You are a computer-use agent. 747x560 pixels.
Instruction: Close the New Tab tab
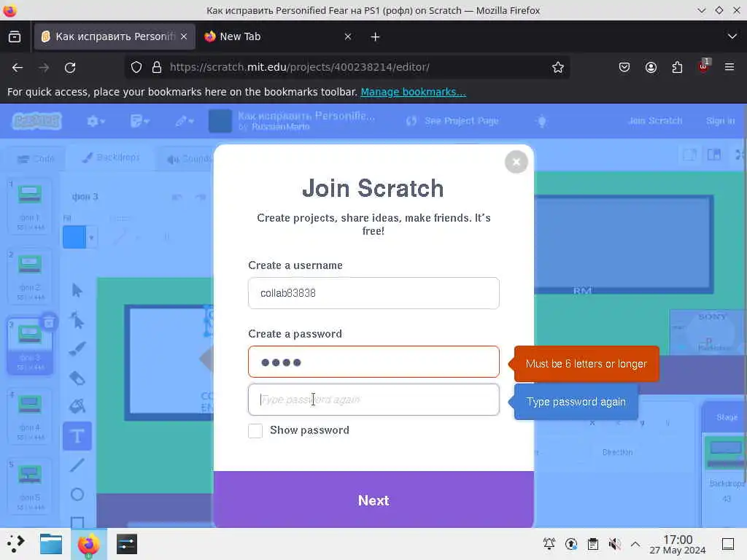tap(348, 36)
